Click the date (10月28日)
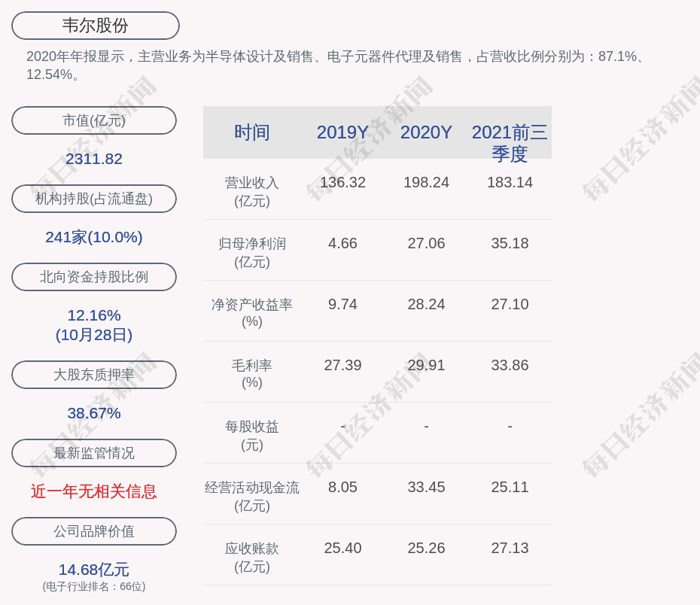Image resolution: width=700 pixels, height=605 pixels. tap(94, 335)
